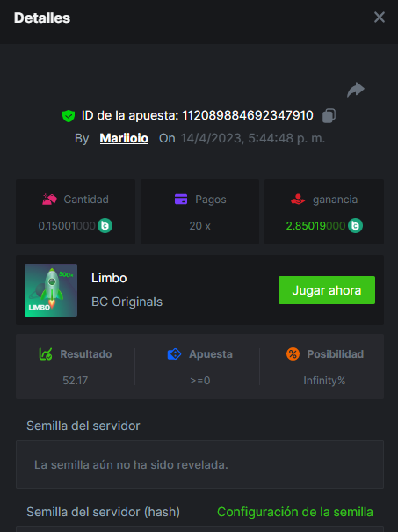Close the Detalles dialog
This screenshot has width=398, height=532.
(380, 17)
